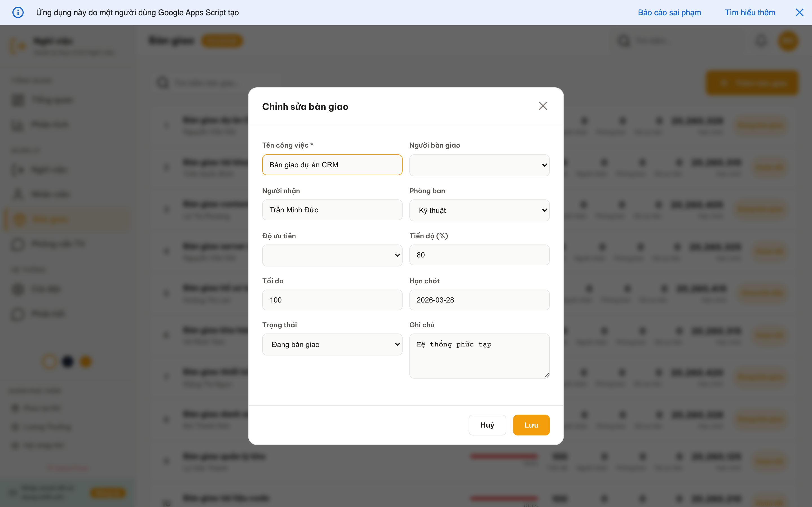
Task: Open the Tìm hiểu thêm link
Action: 750,12
